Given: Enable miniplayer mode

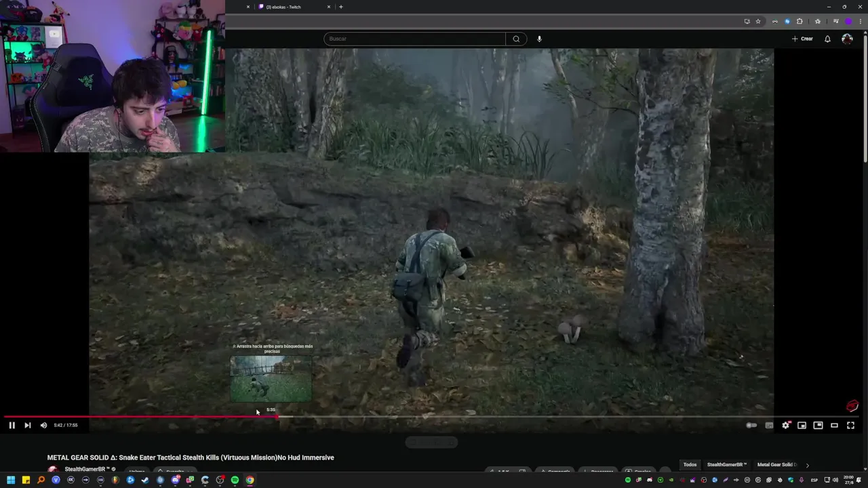Looking at the screenshot, I should tap(802, 425).
